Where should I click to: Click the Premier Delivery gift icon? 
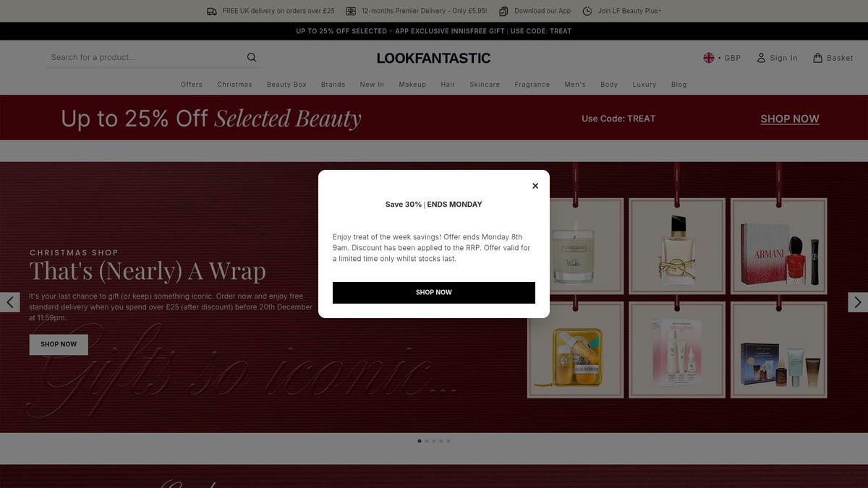[351, 11]
